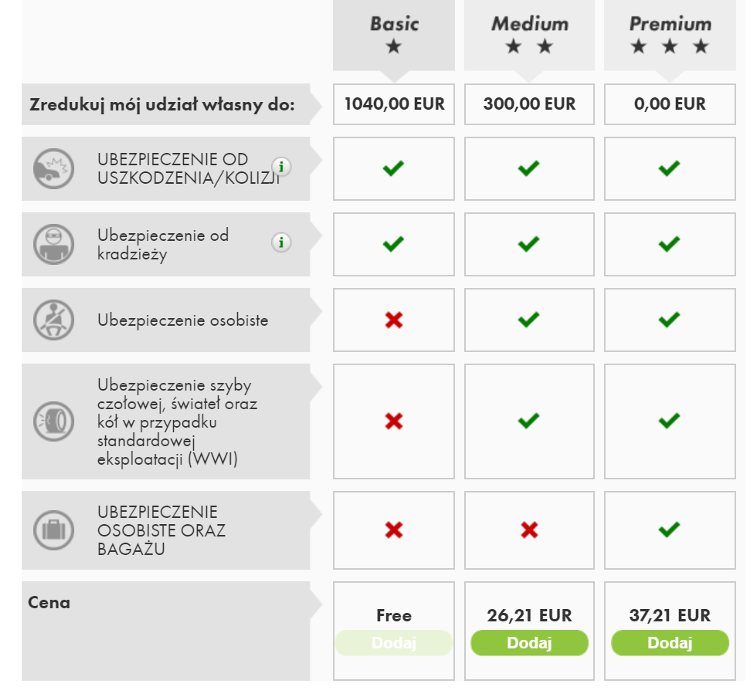Click the theft insurance thief icon
Viewport: 756px width, 700px height.
tap(53, 244)
